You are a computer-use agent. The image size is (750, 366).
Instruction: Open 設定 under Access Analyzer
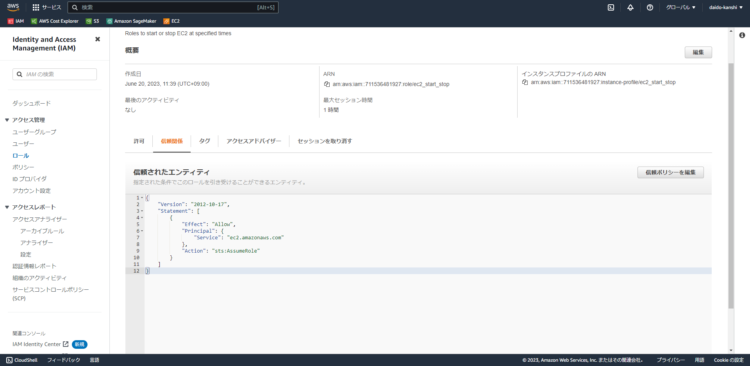coord(26,255)
